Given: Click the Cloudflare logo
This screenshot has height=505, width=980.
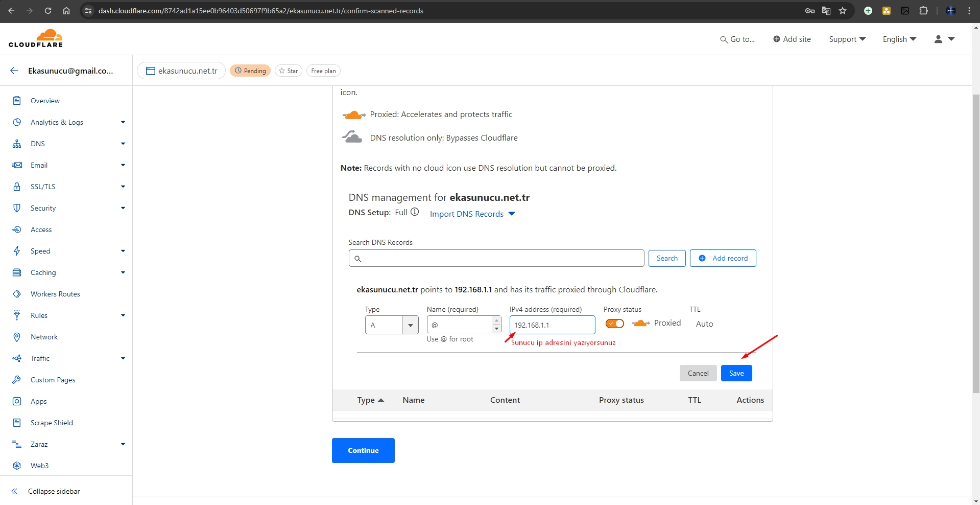Looking at the screenshot, I should pyautogui.click(x=36, y=38).
